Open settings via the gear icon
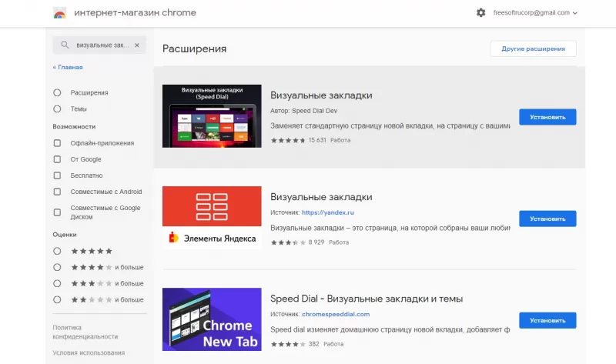The width and height of the screenshot is (616, 364). tap(480, 12)
